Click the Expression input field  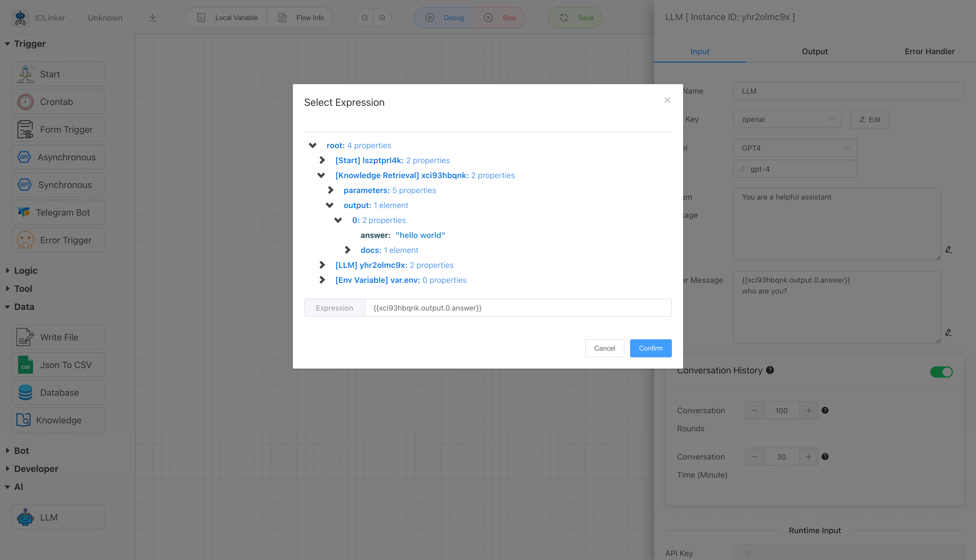(x=517, y=308)
